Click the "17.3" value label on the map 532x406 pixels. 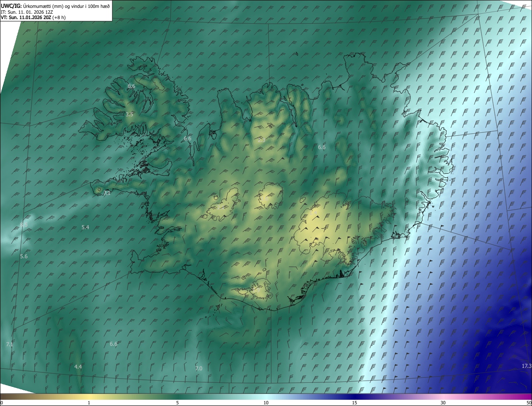click(x=526, y=366)
